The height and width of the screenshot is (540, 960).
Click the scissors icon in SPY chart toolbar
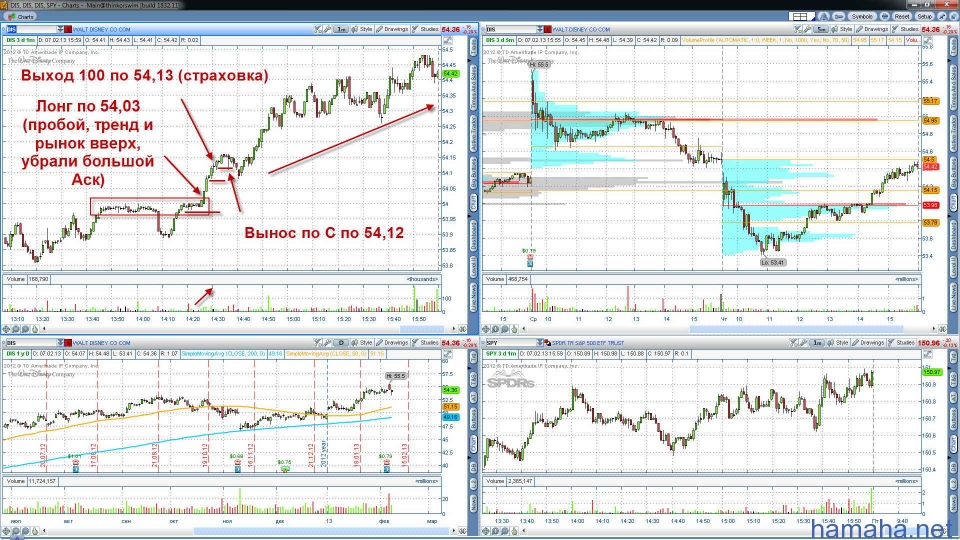[x=794, y=343]
